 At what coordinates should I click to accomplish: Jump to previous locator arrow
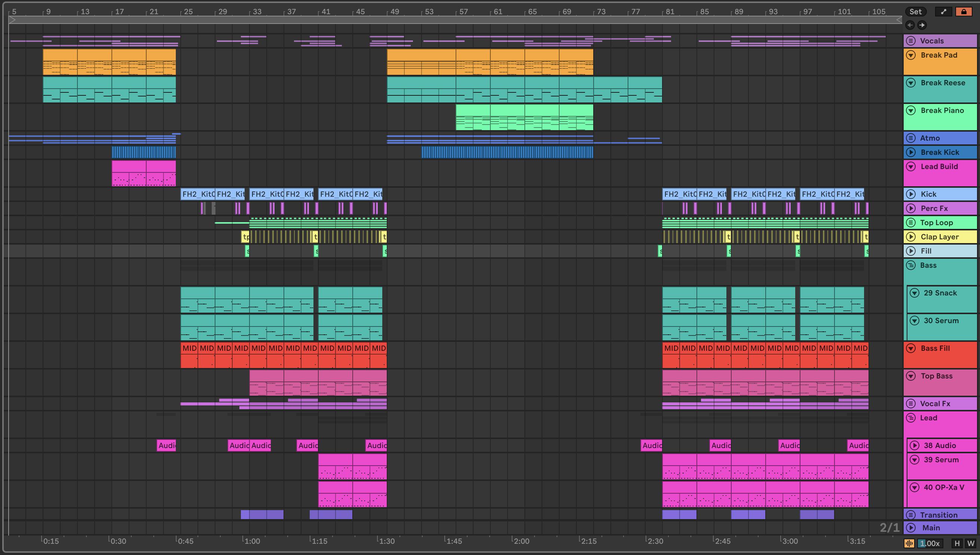click(910, 25)
